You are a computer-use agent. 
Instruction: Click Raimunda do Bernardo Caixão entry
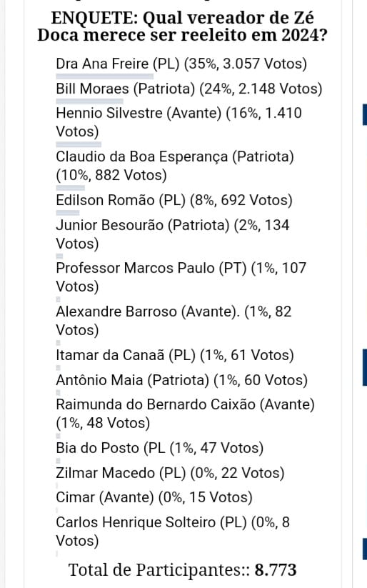coord(185,414)
